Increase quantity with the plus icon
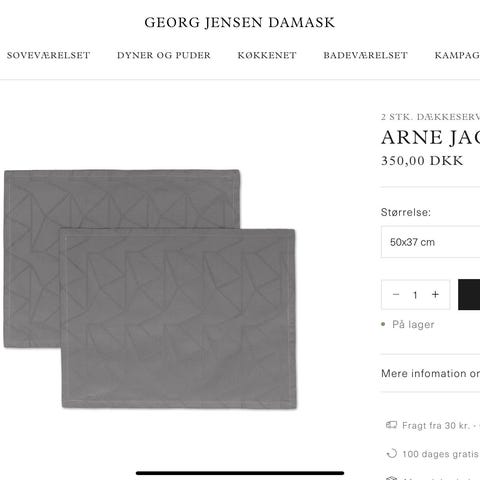The width and height of the screenshot is (480, 480). tap(435, 294)
